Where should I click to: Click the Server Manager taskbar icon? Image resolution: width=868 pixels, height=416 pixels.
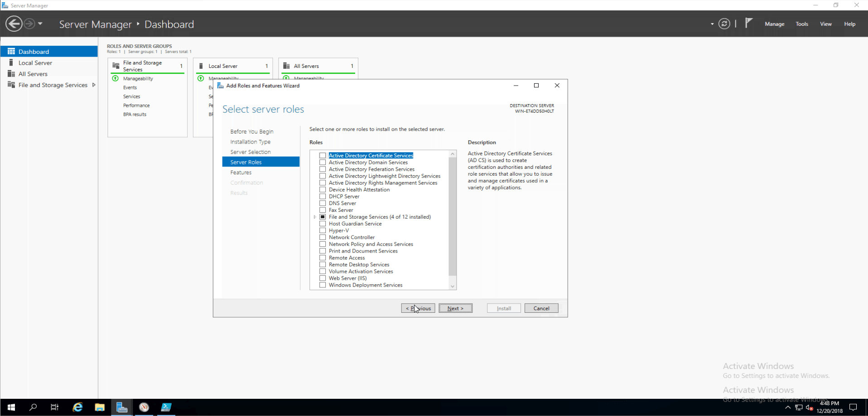122,407
